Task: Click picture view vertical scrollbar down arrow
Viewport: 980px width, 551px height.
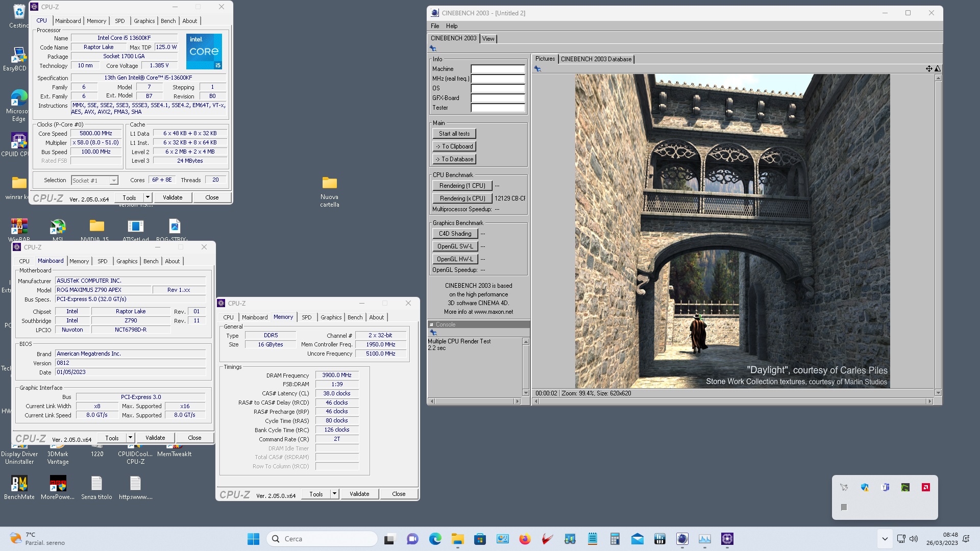Action: click(x=938, y=393)
